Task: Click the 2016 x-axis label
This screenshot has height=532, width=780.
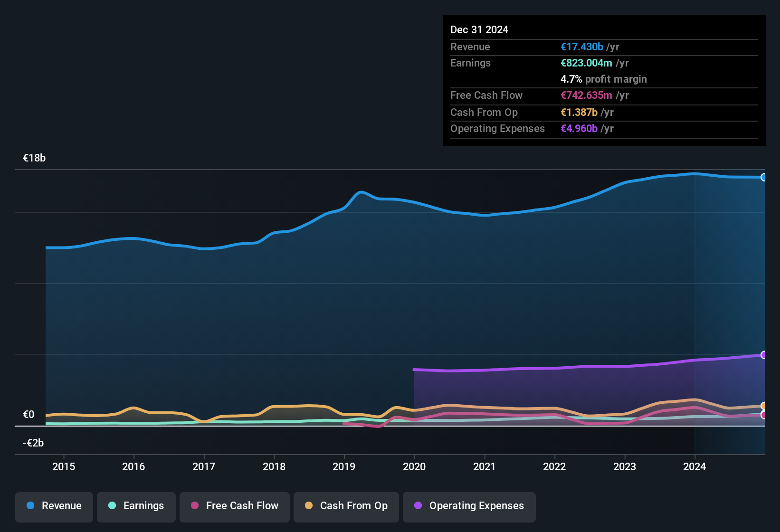Action: click(133, 466)
